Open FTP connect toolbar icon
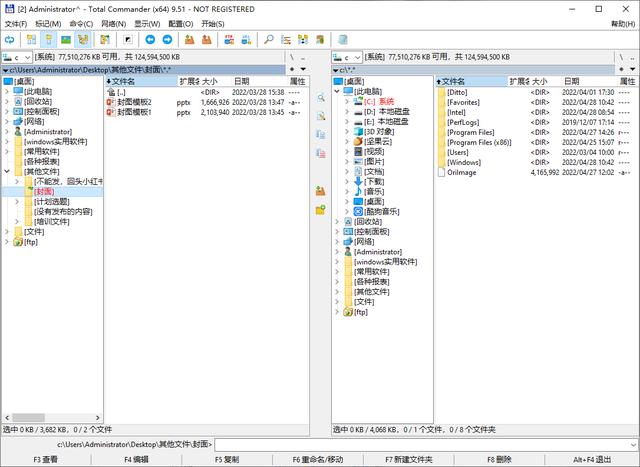The width and height of the screenshot is (640, 467). (229, 40)
